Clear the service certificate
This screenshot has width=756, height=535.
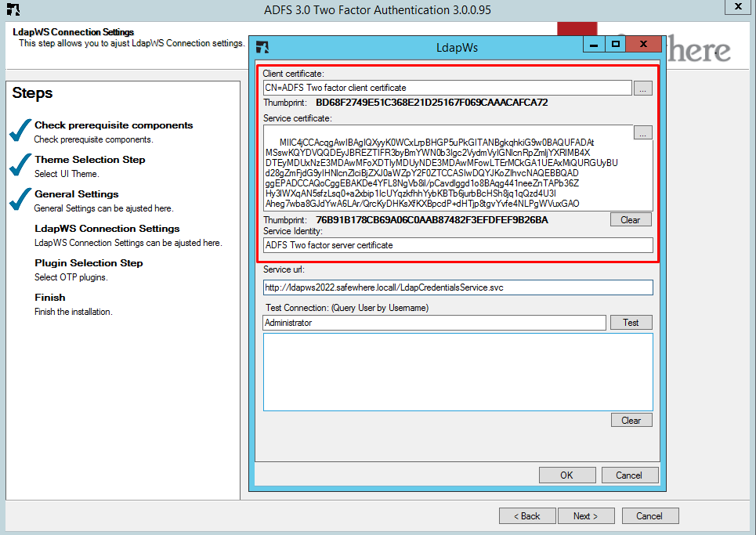631,220
